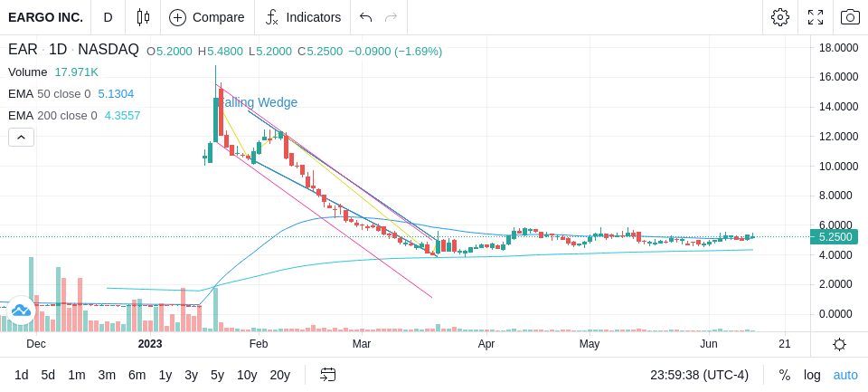Select the 3m time range
The width and height of the screenshot is (868, 392).
[107, 376]
